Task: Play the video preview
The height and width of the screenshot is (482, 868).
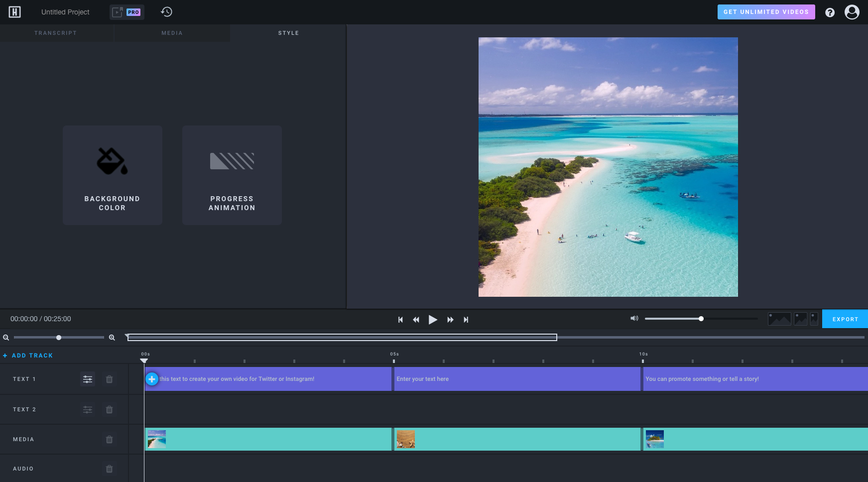Action: [433, 320]
